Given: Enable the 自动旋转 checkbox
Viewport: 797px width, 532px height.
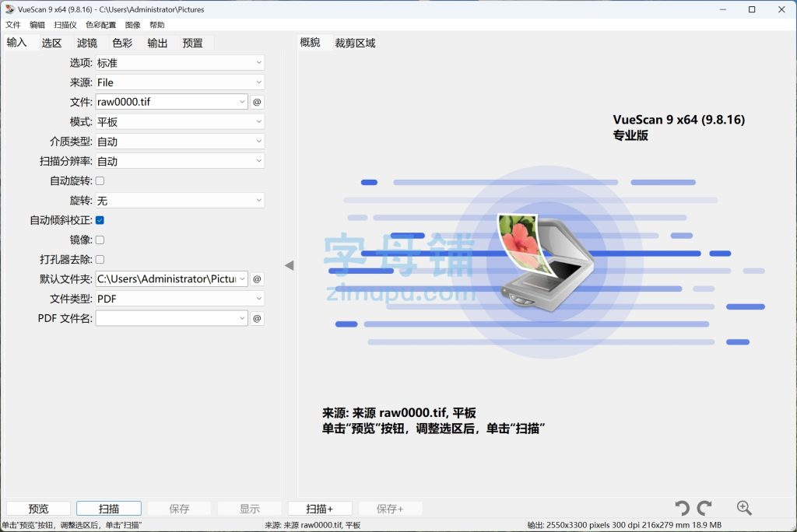Looking at the screenshot, I should click(100, 181).
